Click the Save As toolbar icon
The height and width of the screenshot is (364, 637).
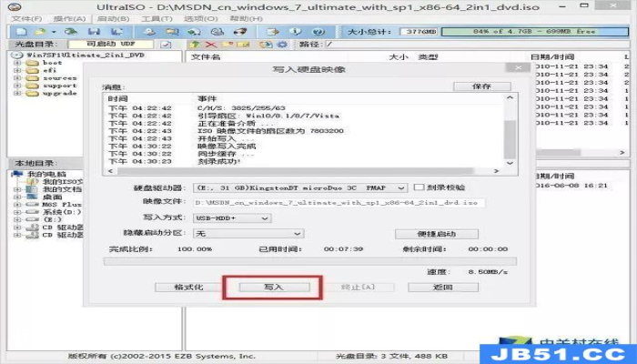(116, 32)
